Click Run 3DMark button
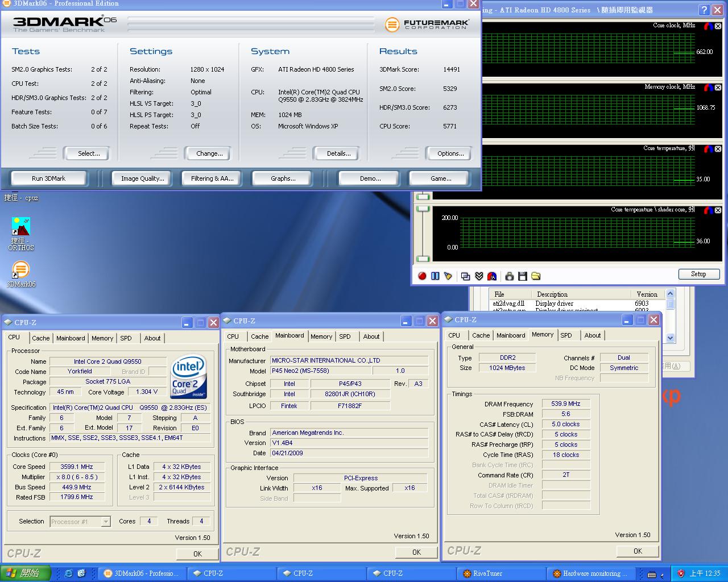The image size is (728, 582). (48, 178)
